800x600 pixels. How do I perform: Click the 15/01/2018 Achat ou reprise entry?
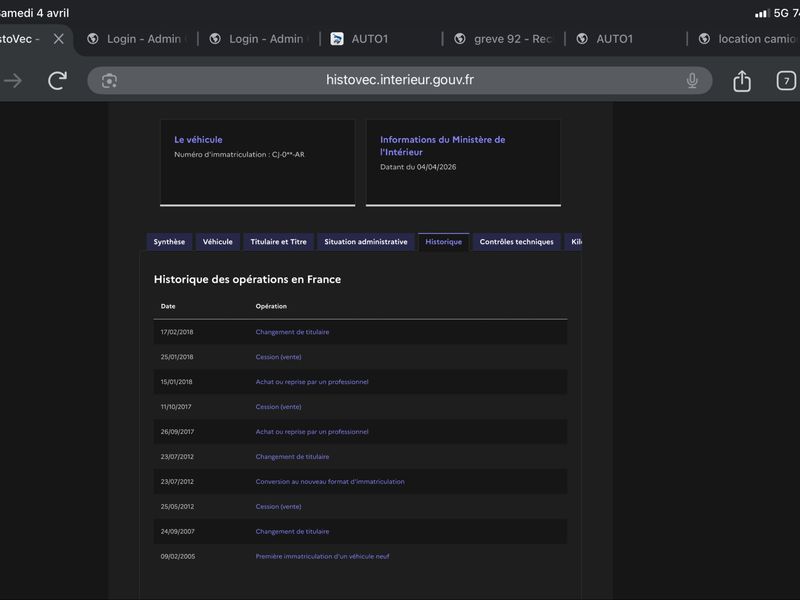coord(312,382)
